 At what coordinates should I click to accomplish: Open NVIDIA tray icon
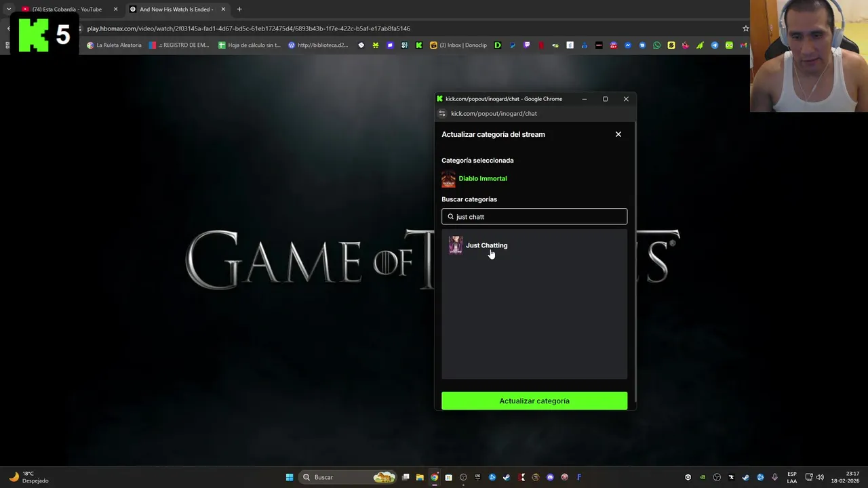point(702,477)
